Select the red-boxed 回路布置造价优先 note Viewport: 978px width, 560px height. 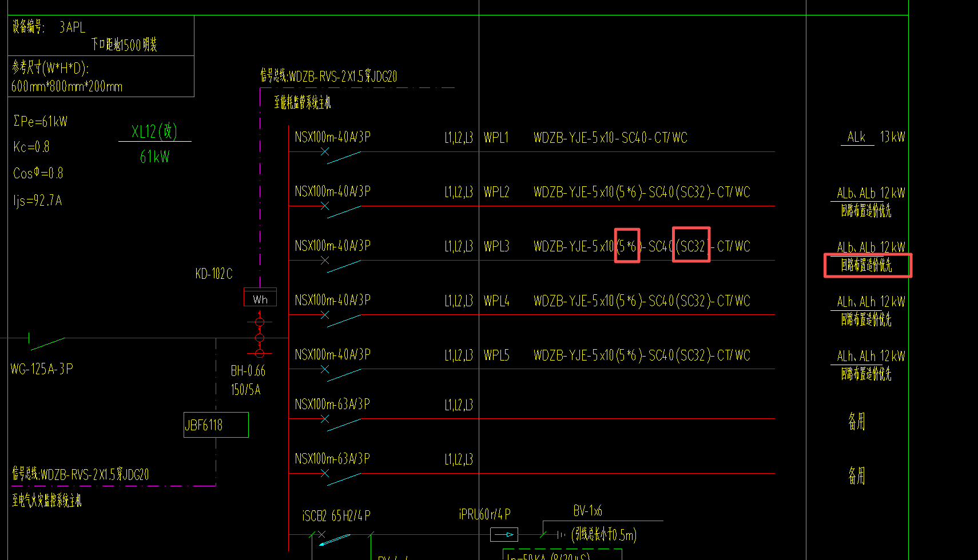[x=868, y=265]
